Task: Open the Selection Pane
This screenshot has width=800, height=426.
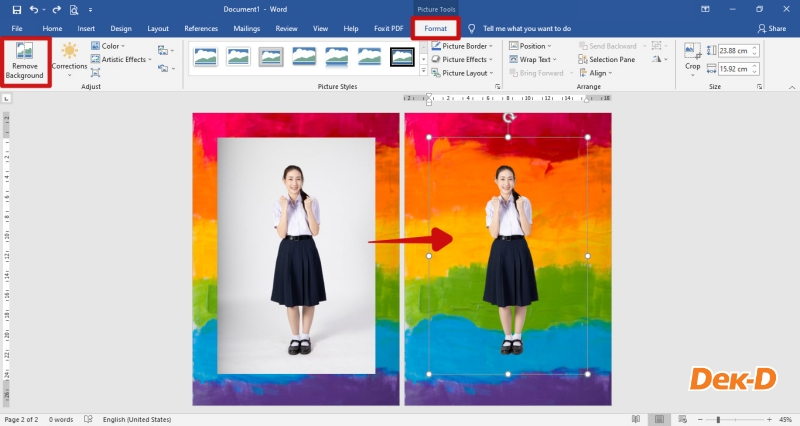Action: click(x=611, y=59)
